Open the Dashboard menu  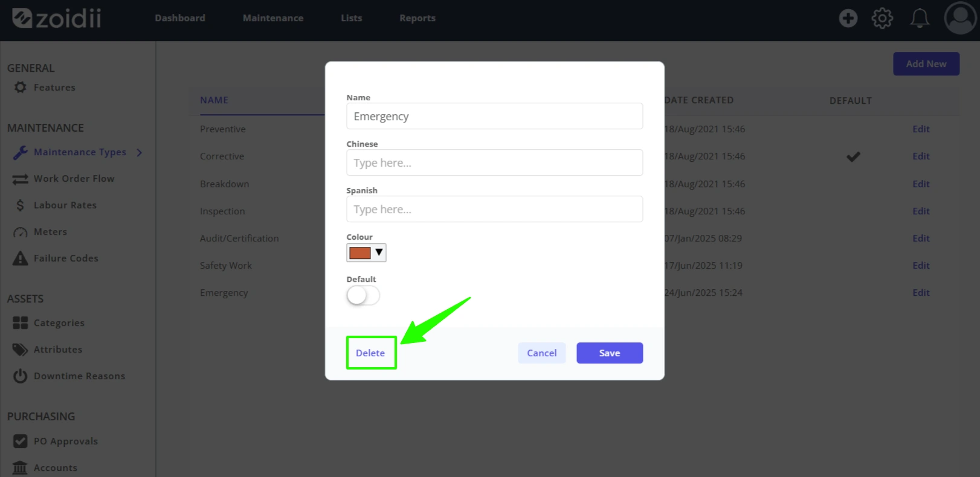pos(180,18)
